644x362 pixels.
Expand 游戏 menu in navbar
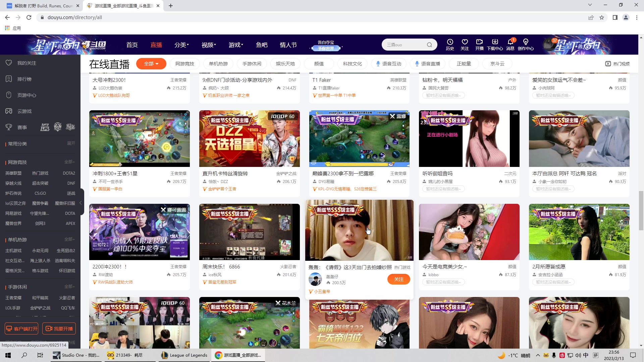(236, 45)
